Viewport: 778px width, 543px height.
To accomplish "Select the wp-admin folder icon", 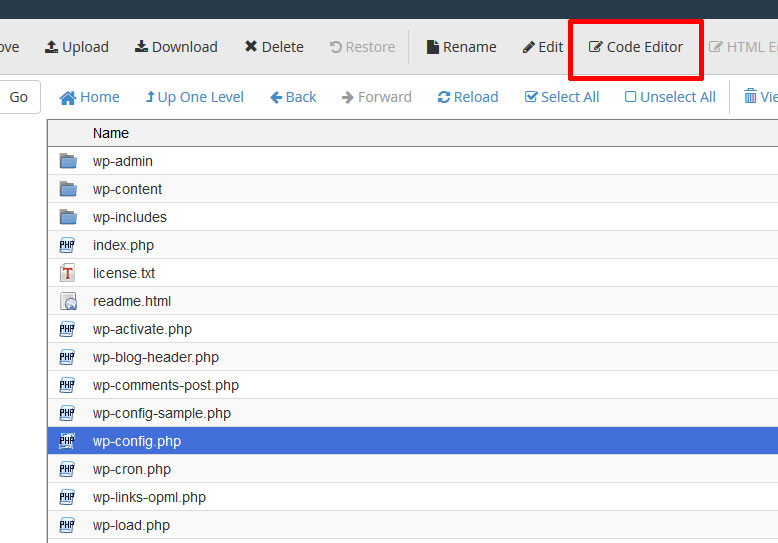I will 68,161.
